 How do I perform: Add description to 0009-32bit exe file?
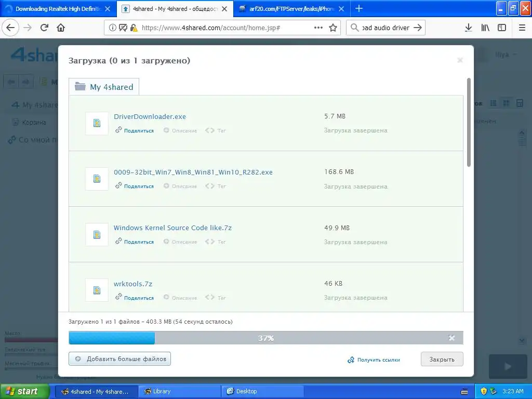click(x=180, y=186)
